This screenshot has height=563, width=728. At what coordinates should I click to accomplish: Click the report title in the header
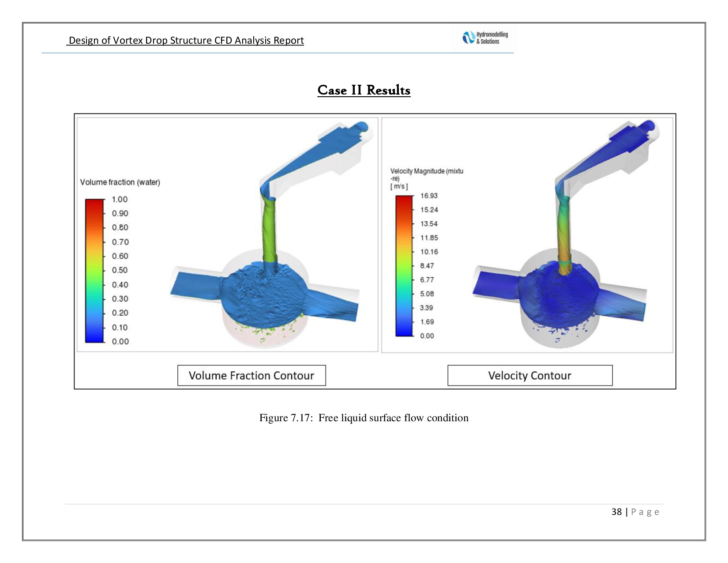click(x=186, y=41)
